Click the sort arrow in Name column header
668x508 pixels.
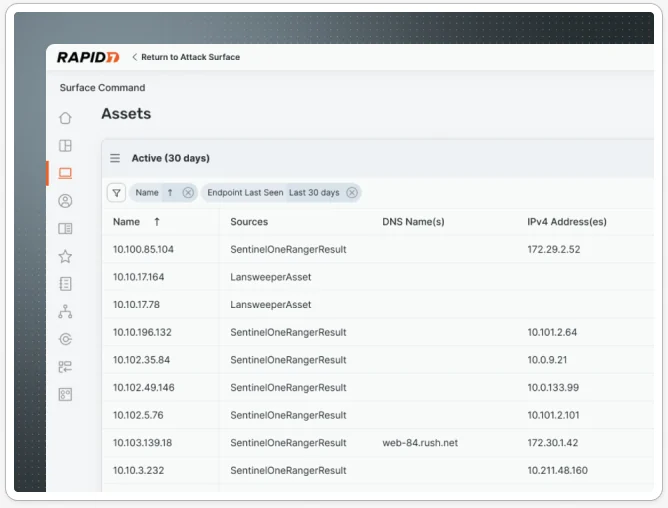coord(157,222)
